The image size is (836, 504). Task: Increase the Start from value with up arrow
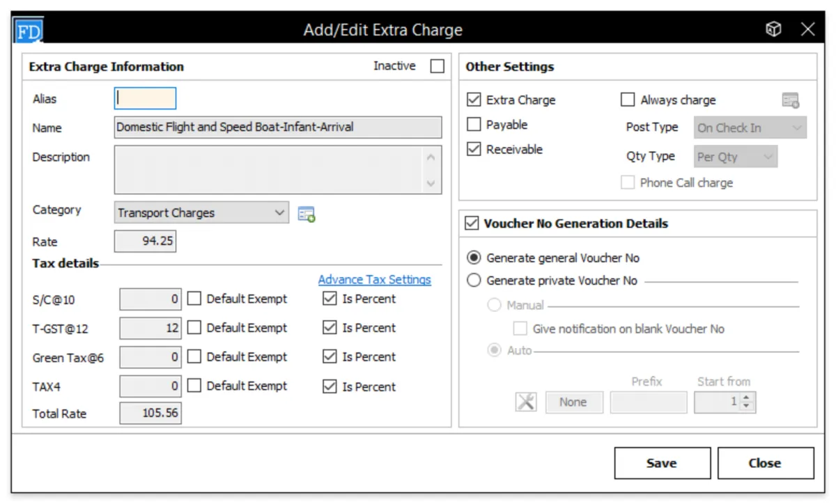[x=747, y=398]
